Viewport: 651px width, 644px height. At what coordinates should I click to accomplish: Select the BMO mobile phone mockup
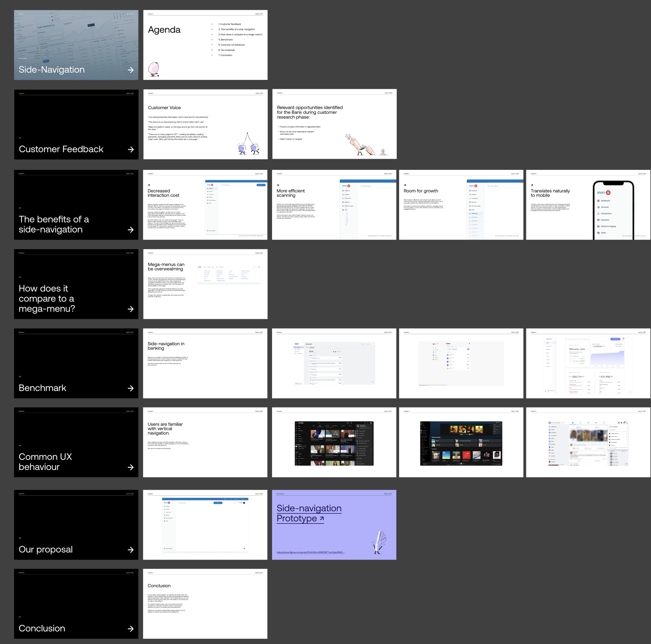pos(613,210)
